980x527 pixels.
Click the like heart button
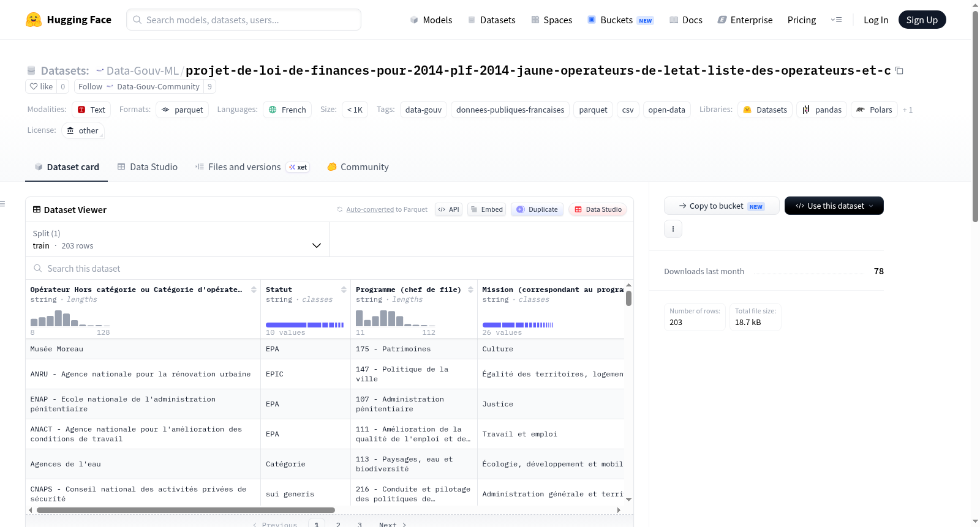point(42,86)
